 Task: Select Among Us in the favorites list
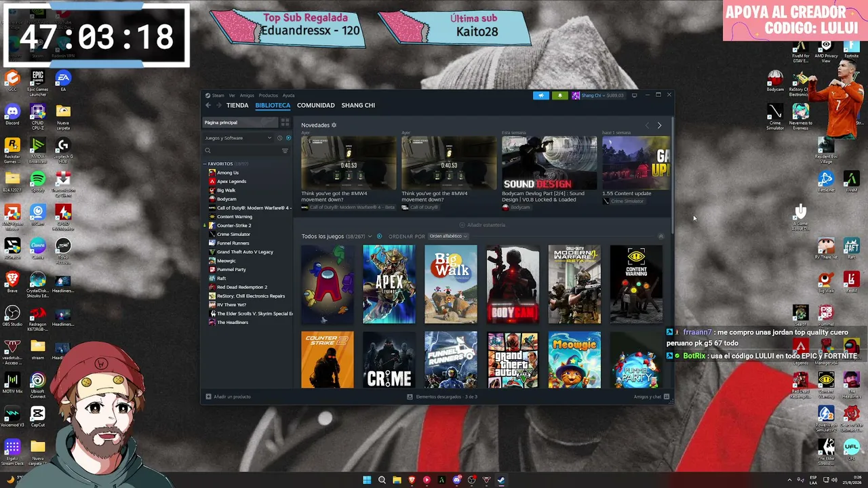click(228, 173)
